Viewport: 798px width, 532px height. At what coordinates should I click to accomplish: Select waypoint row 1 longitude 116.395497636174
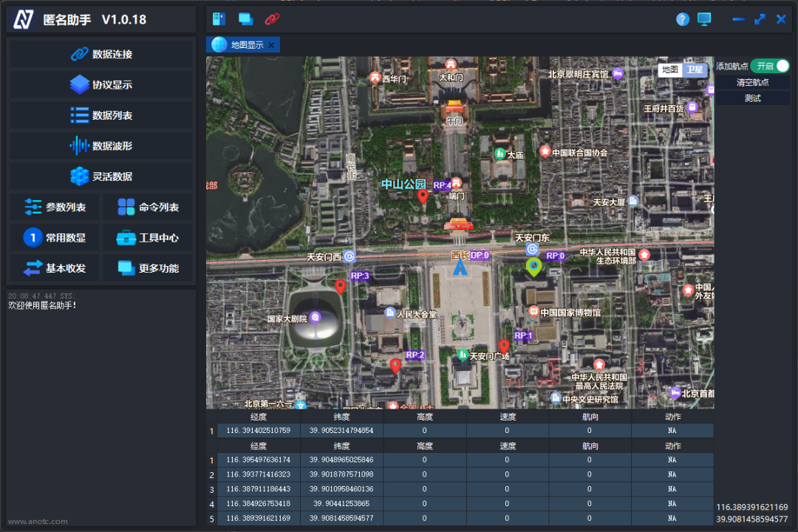click(x=259, y=460)
